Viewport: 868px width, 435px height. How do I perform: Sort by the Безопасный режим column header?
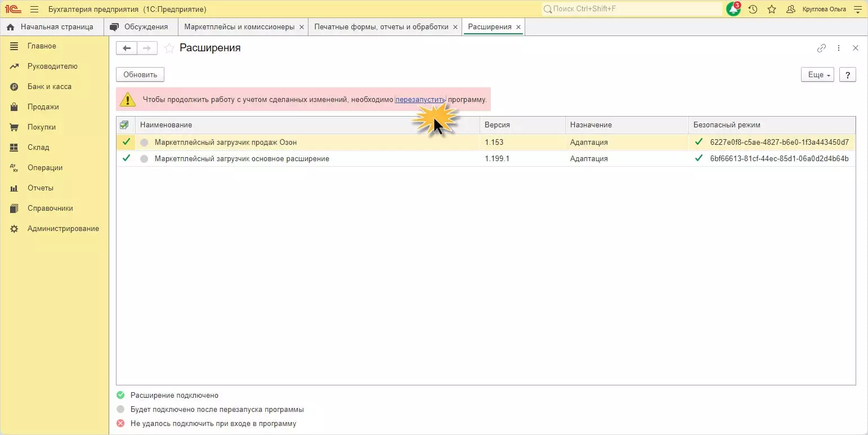pyautogui.click(x=772, y=125)
